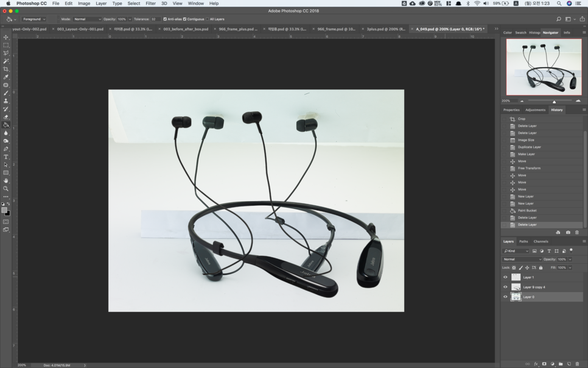
Task: Select the Zoom tool
Action: point(5,189)
